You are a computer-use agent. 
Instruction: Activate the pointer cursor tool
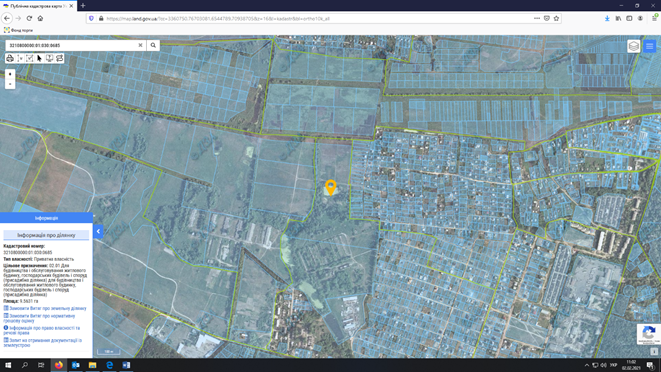click(x=40, y=58)
